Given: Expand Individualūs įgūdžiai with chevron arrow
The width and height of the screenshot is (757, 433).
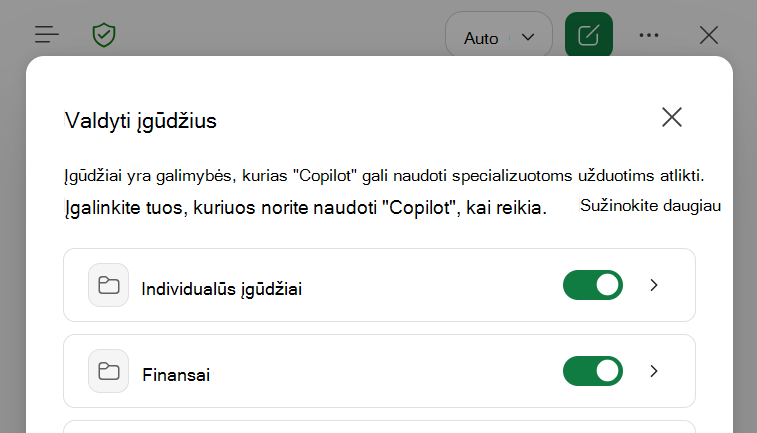Looking at the screenshot, I should [x=654, y=285].
